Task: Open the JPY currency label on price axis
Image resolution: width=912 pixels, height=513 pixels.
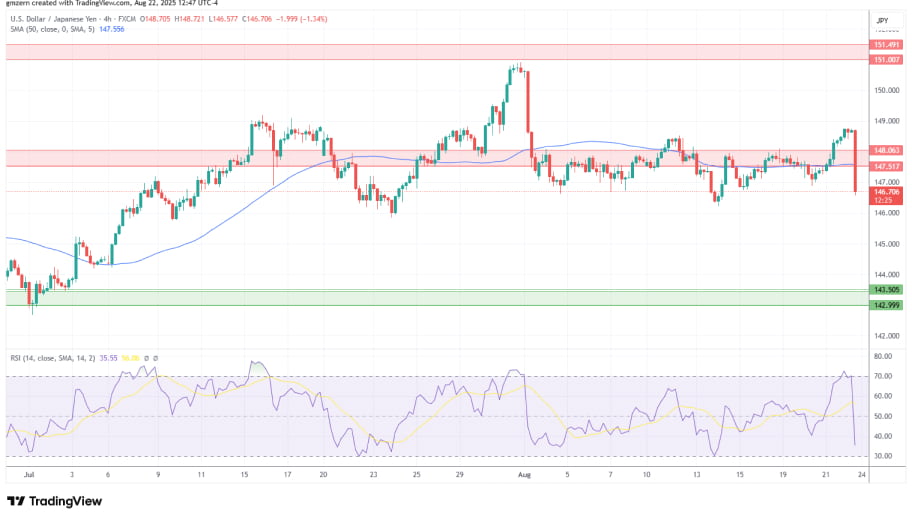Action: pos(882,20)
